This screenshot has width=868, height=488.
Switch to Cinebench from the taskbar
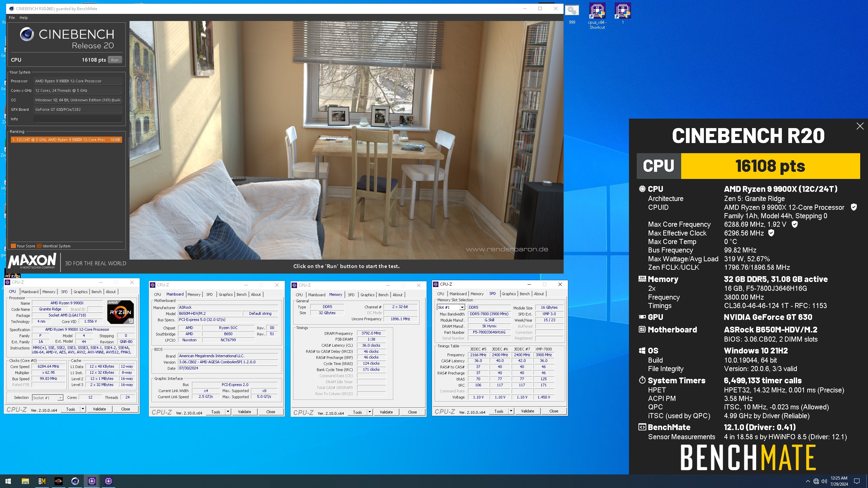pyautogui.click(x=75, y=481)
